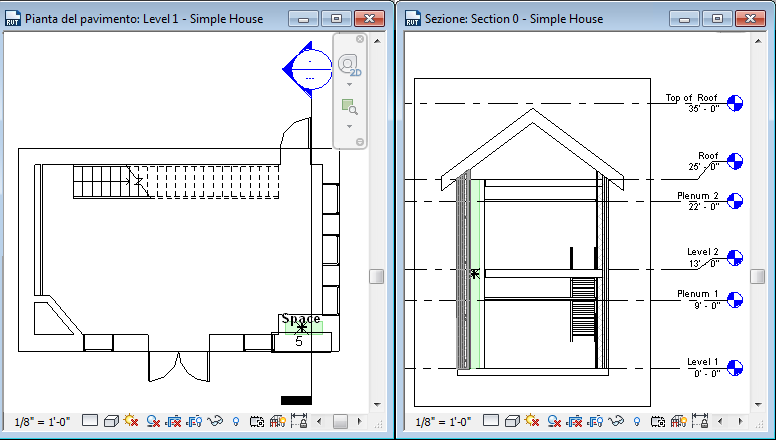The image size is (776, 440).
Task: Click the Level 1 level head in section
Action: (735, 368)
